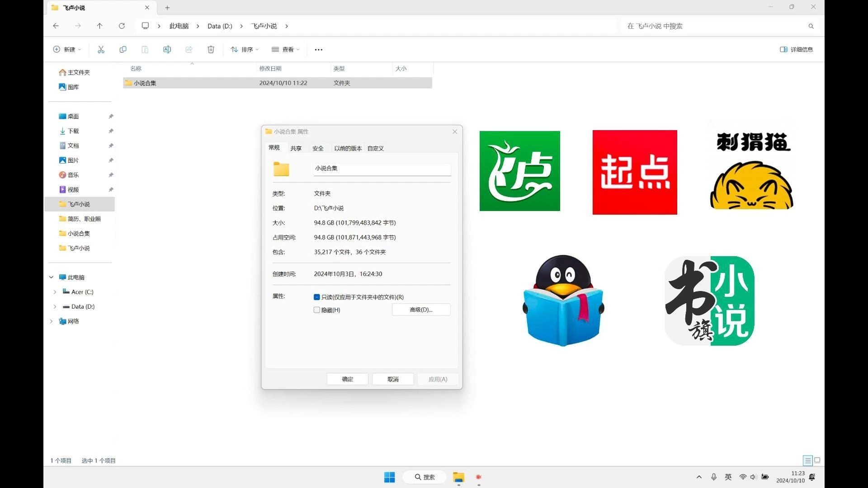This screenshot has height=488, width=868.
Task: Click the 确定 OK button
Action: (x=348, y=379)
